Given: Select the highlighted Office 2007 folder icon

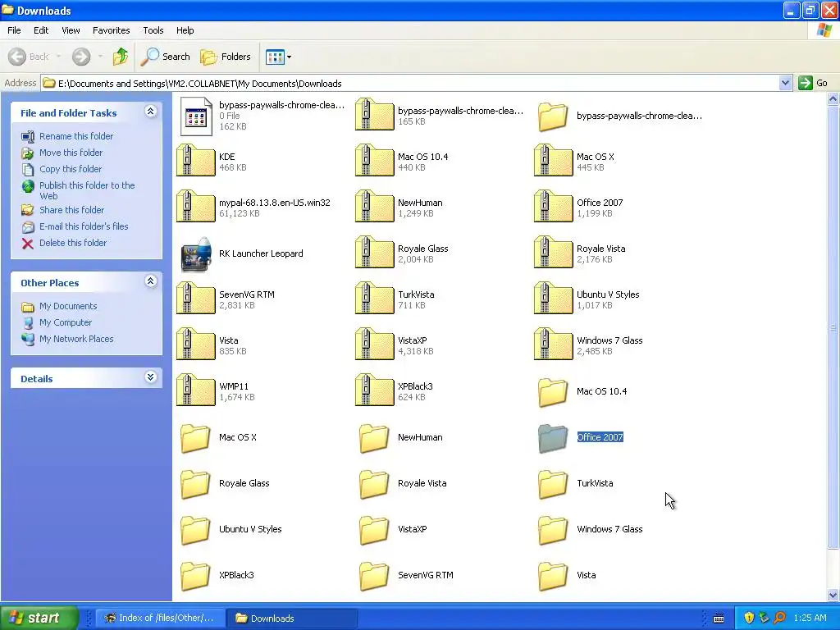Looking at the screenshot, I should coord(553,438).
